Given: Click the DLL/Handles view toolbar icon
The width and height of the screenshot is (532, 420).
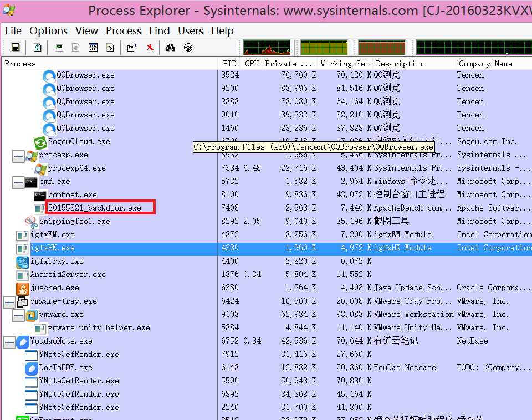Looking at the screenshot, I should [x=110, y=48].
